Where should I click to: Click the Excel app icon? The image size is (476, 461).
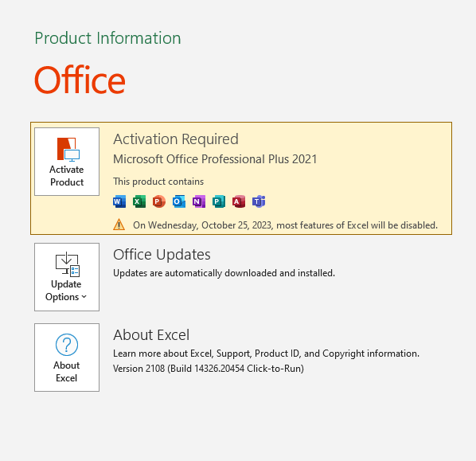pyautogui.click(x=139, y=201)
